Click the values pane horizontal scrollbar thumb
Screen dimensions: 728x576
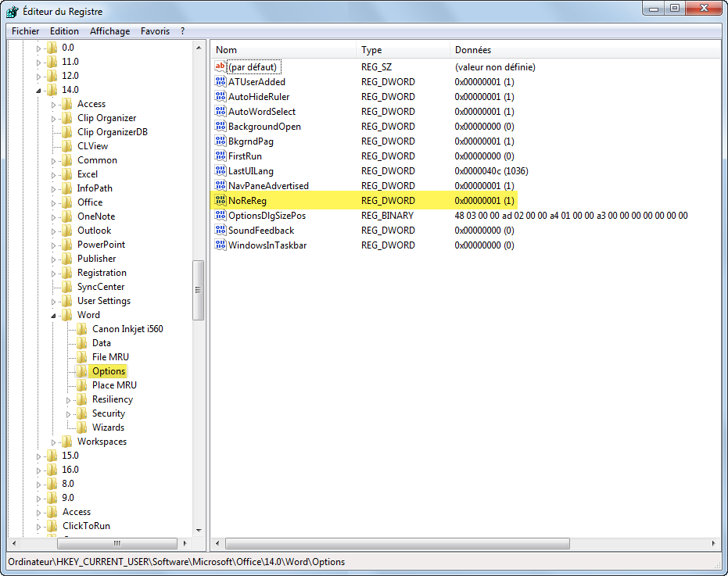click(397, 543)
